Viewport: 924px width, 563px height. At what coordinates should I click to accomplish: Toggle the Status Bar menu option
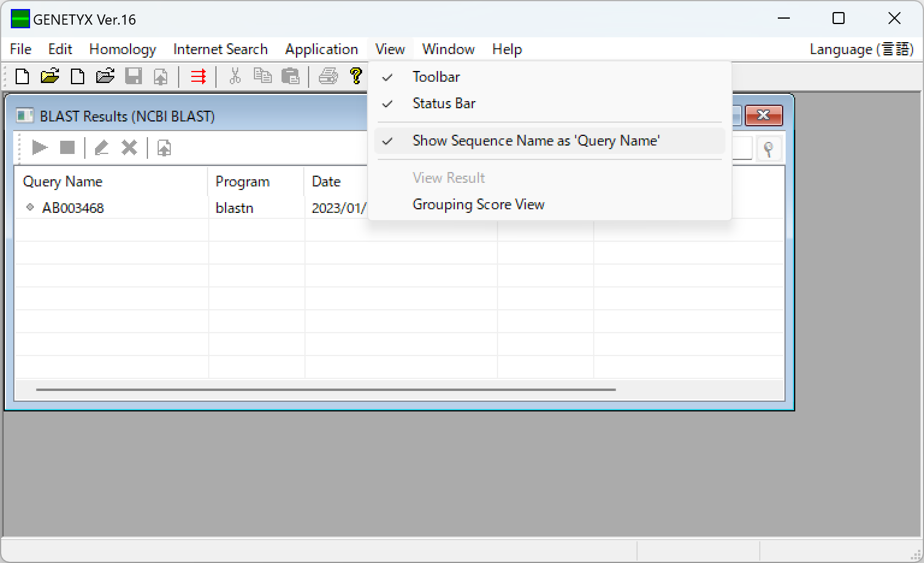[x=550, y=103]
